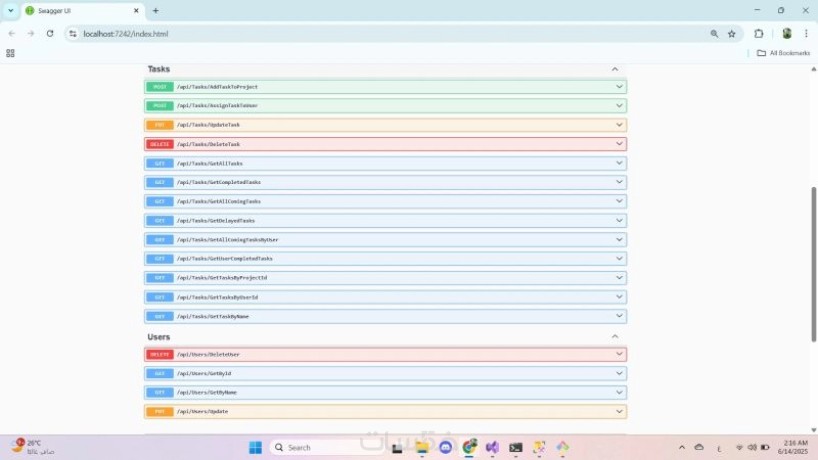
Task: Click the DELETE badge on DeleteTask
Action: pyautogui.click(x=160, y=144)
